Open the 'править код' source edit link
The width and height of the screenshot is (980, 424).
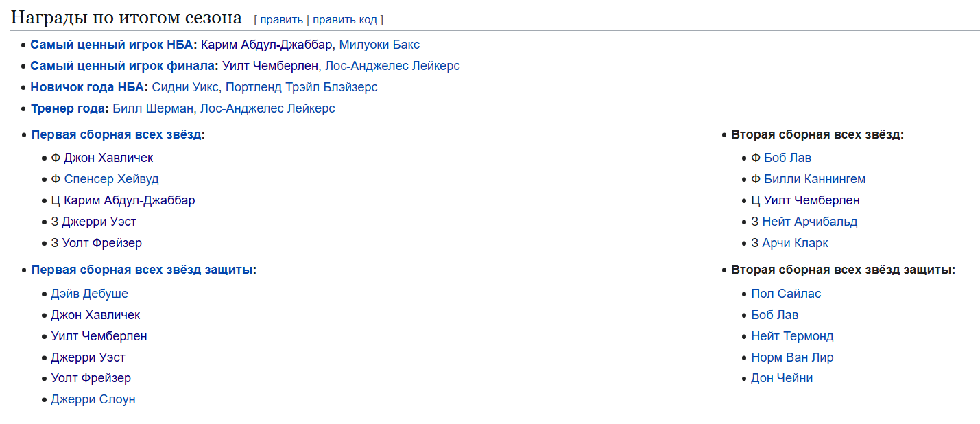(344, 19)
